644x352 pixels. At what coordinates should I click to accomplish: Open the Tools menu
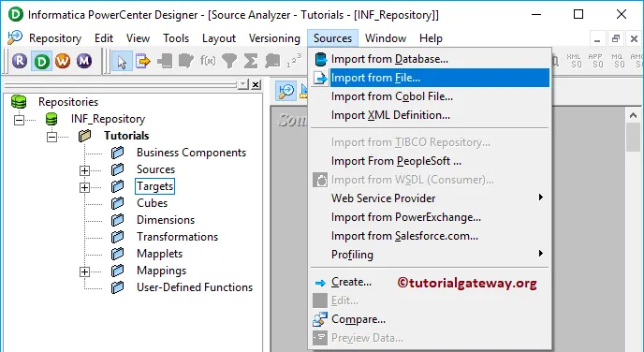(x=176, y=38)
